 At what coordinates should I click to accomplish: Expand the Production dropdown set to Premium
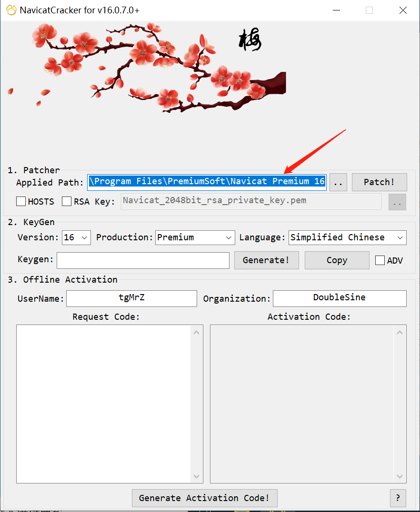(195, 237)
